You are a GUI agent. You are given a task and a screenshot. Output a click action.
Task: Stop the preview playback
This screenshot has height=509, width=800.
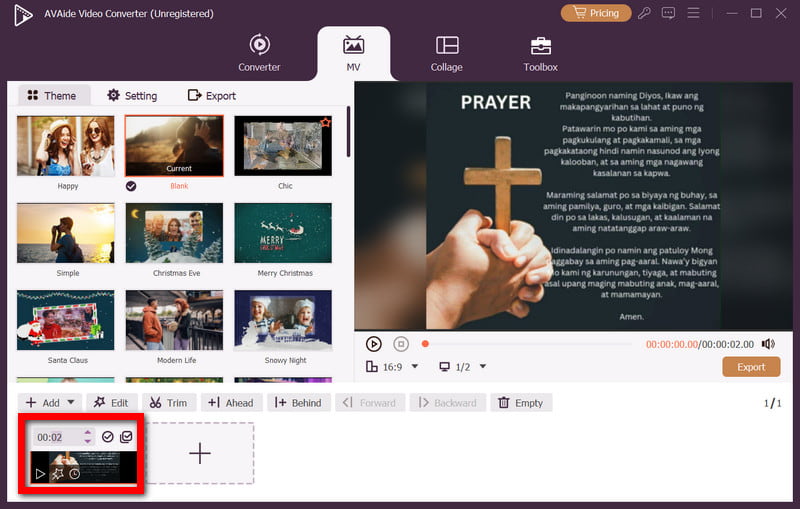pyautogui.click(x=400, y=344)
